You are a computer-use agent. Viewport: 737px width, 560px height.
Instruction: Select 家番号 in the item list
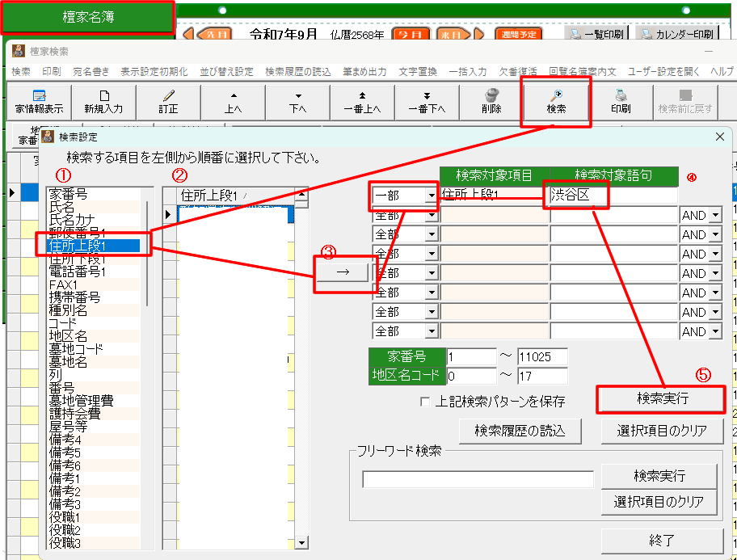tap(94, 194)
